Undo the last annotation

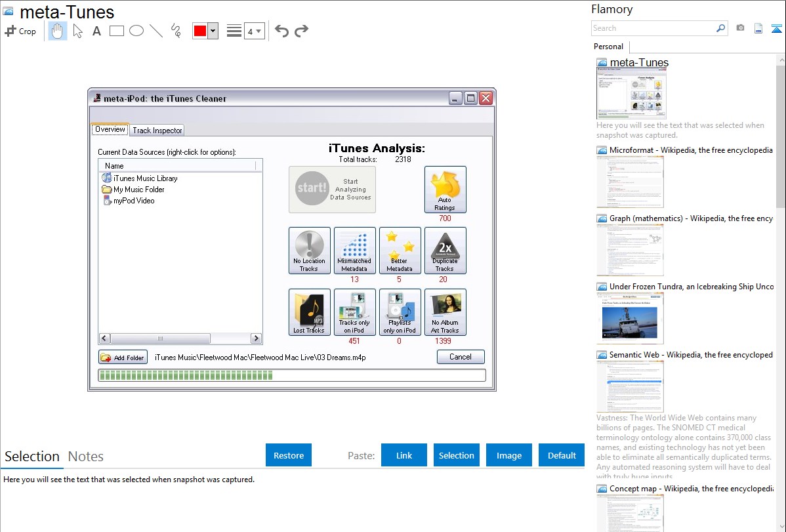tap(281, 31)
